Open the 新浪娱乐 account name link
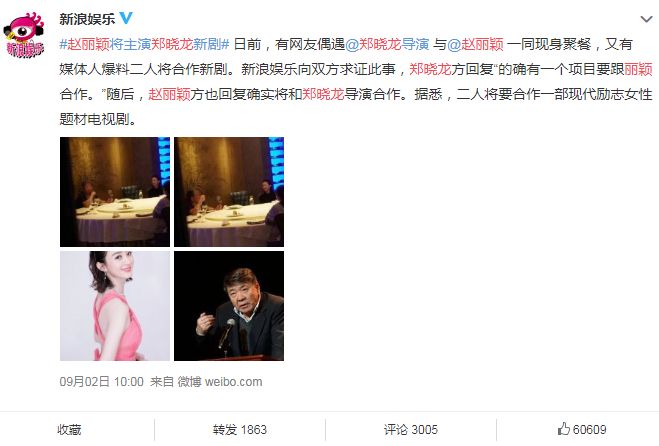This screenshot has width=659, height=446. [x=87, y=19]
